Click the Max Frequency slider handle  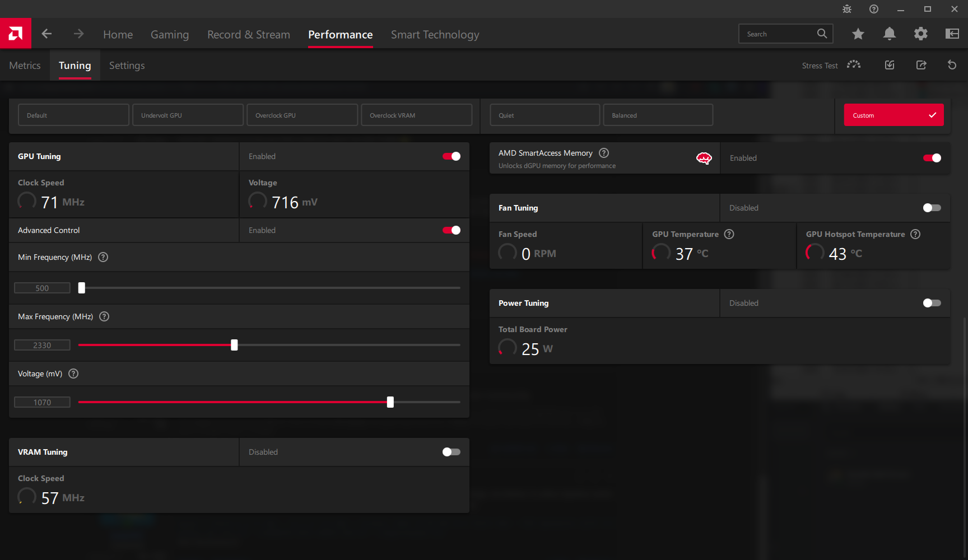click(x=234, y=345)
